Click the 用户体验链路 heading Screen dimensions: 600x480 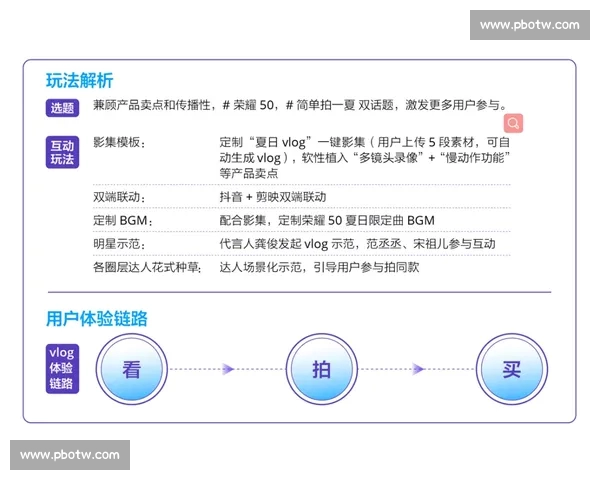97,318
